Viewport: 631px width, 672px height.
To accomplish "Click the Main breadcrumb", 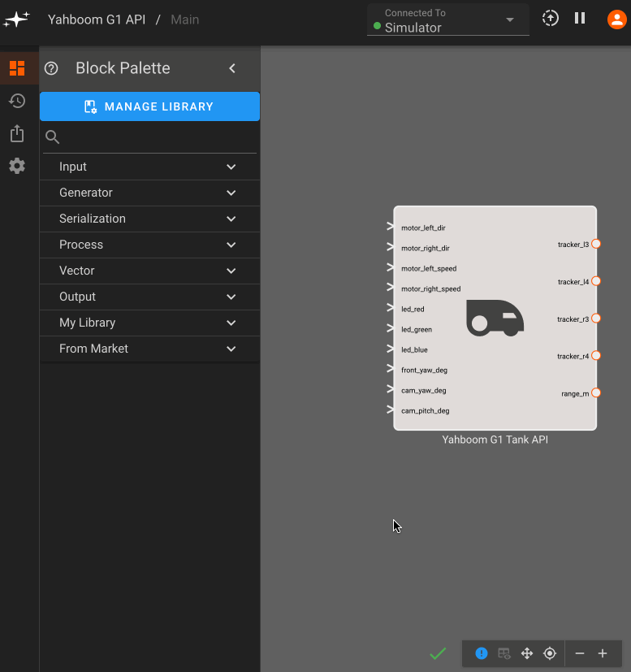I will tap(184, 20).
